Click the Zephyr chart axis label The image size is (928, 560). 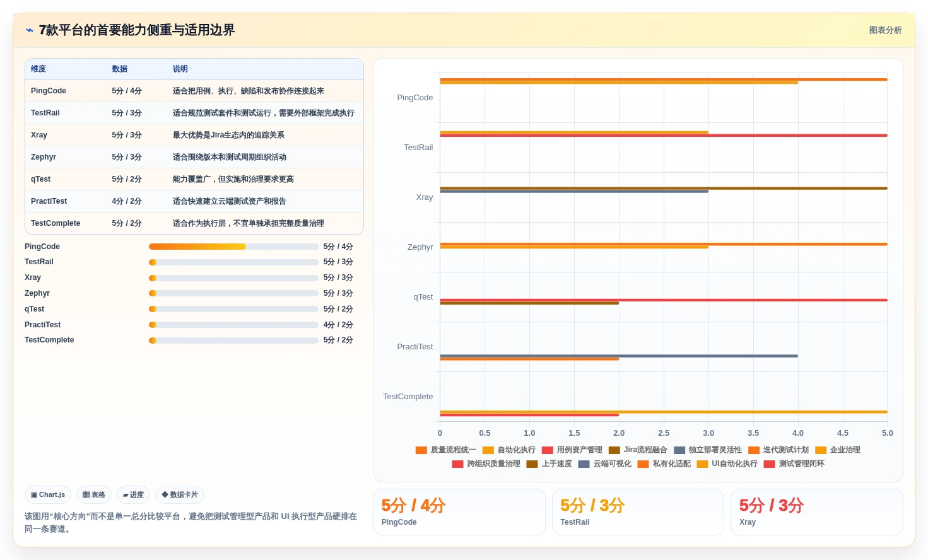tap(420, 247)
